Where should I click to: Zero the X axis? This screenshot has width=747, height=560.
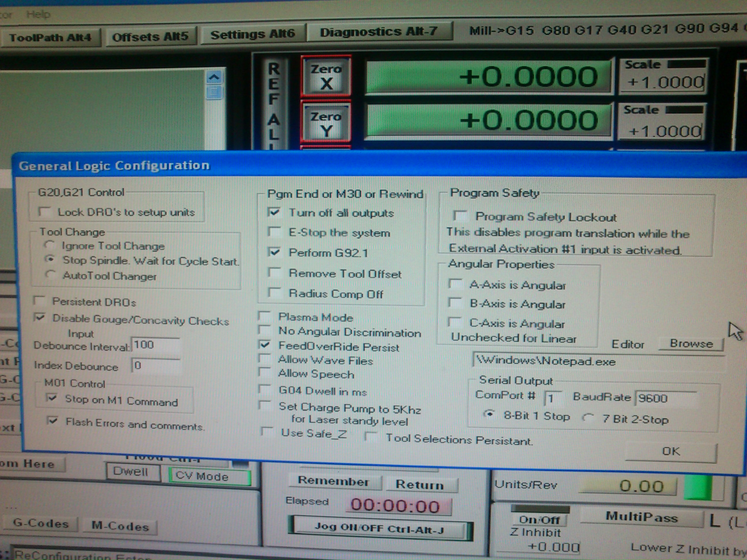pyautogui.click(x=326, y=76)
